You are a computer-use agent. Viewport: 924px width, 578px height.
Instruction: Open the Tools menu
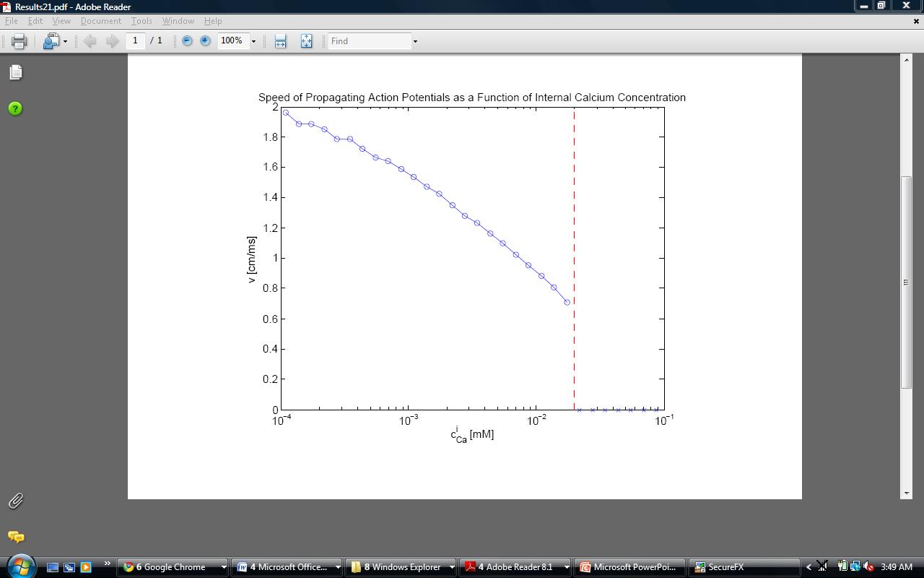click(x=141, y=21)
